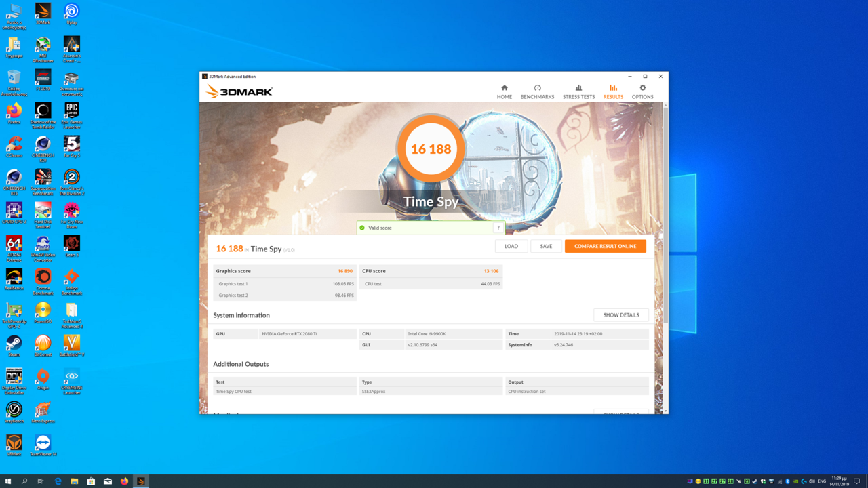The width and height of the screenshot is (868, 488).
Task: Select the Firefox desktop shortcut
Action: point(14,113)
